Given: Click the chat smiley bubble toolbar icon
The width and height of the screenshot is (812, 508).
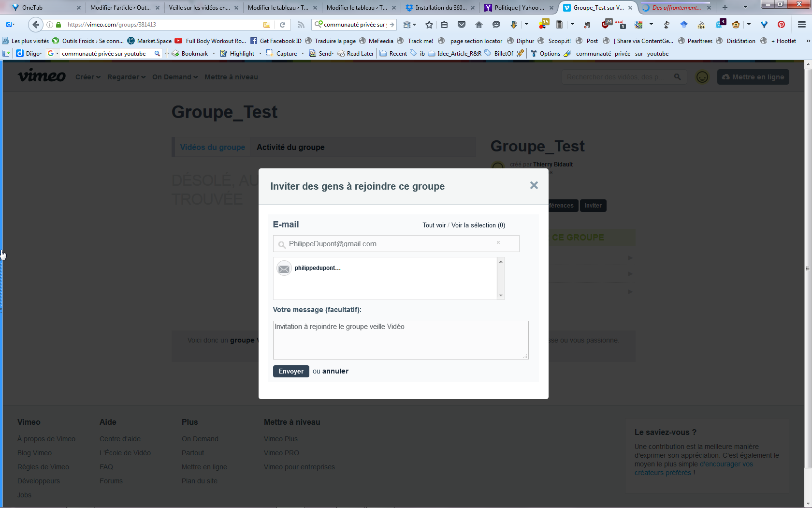Looking at the screenshot, I should click(x=496, y=25).
